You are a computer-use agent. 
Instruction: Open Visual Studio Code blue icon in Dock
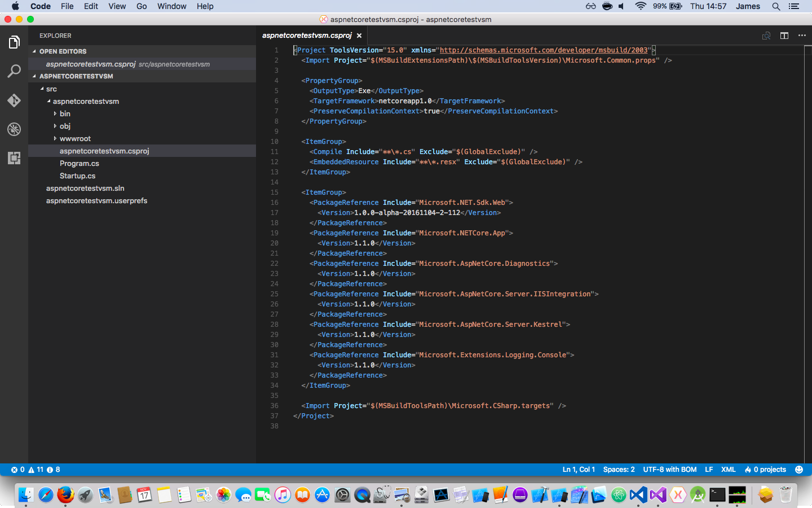coord(638,495)
